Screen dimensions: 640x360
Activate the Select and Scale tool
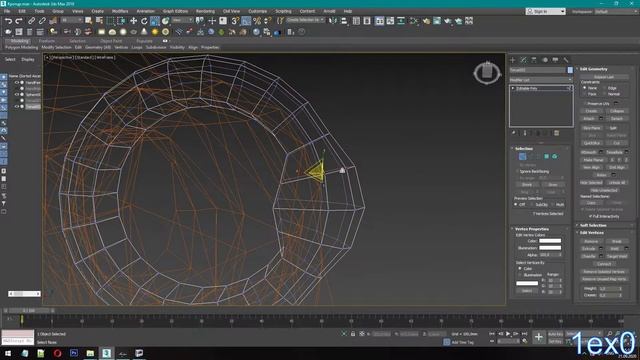[x=155, y=21]
